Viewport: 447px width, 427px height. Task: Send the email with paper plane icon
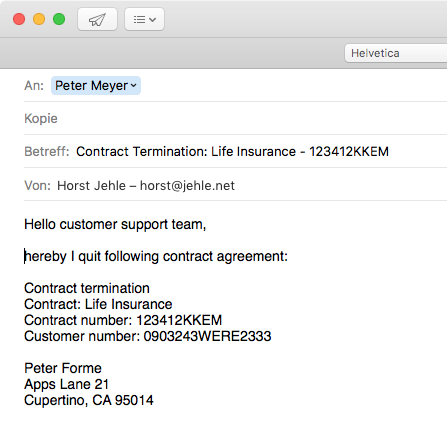tap(97, 19)
